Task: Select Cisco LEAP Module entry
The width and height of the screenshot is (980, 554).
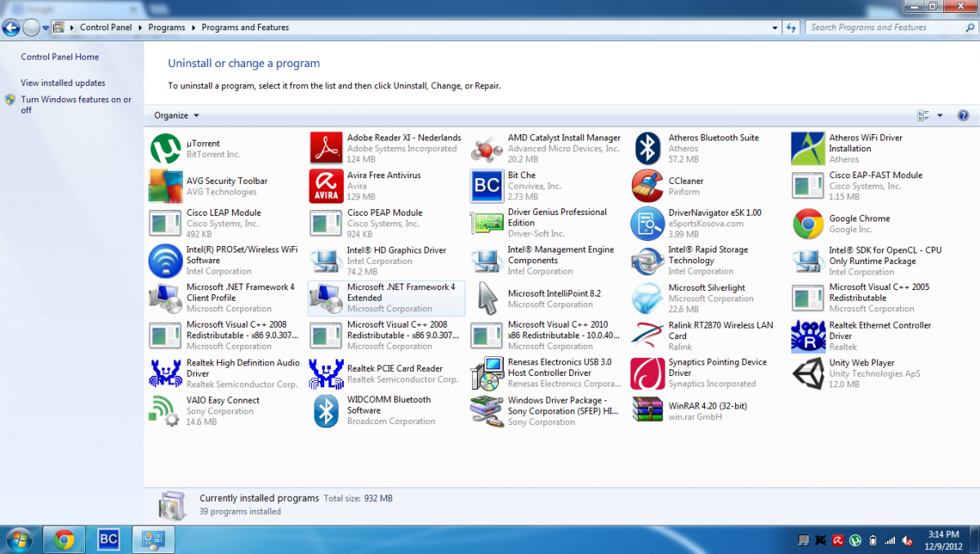Action: (x=225, y=223)
